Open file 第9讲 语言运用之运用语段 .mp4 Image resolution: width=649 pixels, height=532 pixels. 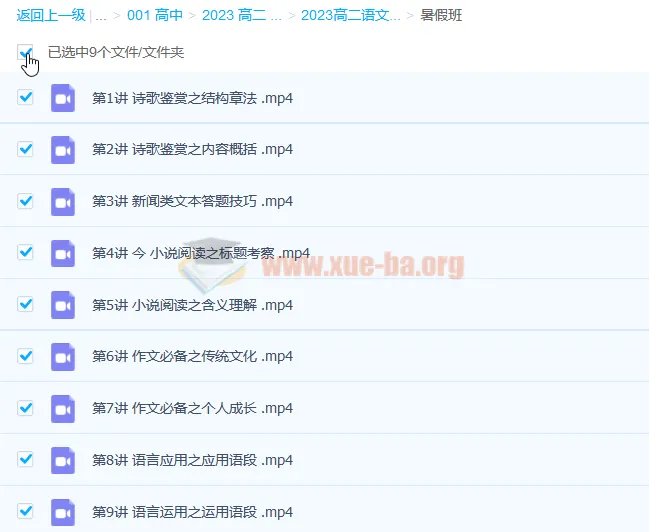click(x=192, y=512)
